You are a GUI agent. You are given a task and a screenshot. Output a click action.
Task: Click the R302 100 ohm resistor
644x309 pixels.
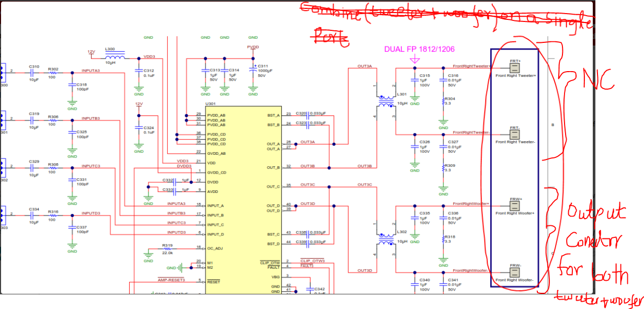53,73
